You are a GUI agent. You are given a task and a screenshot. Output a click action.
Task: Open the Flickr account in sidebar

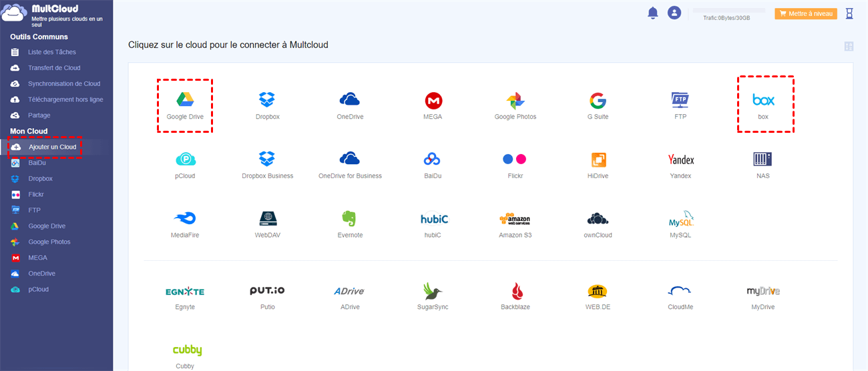[36, 194]
